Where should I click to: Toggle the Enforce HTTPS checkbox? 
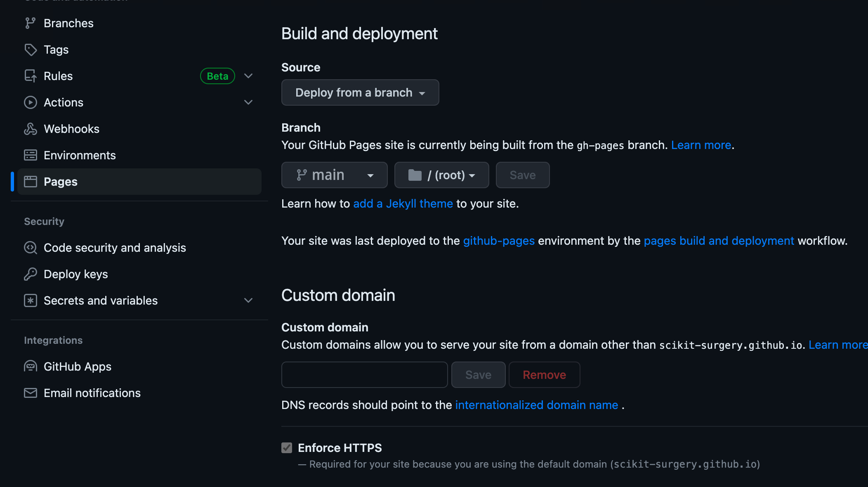287,448
